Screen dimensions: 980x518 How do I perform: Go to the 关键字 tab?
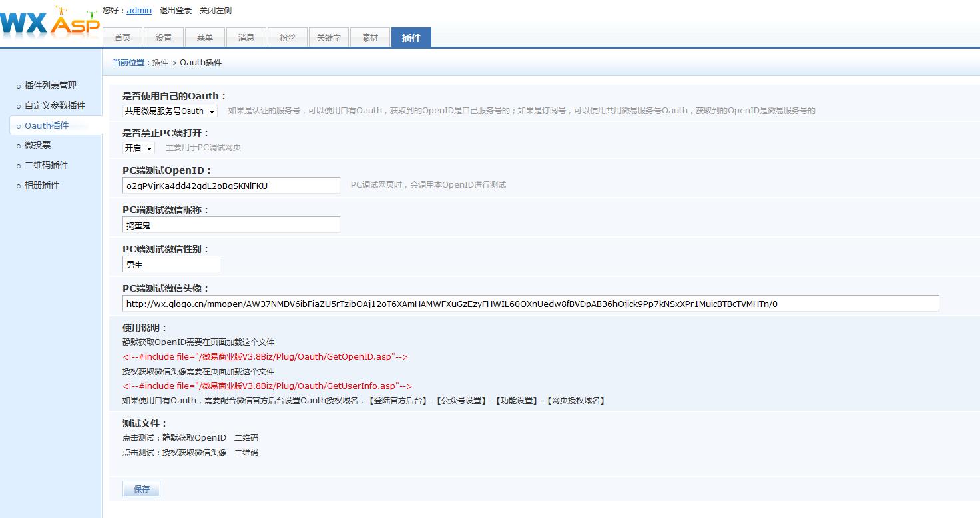coord(329,37)
